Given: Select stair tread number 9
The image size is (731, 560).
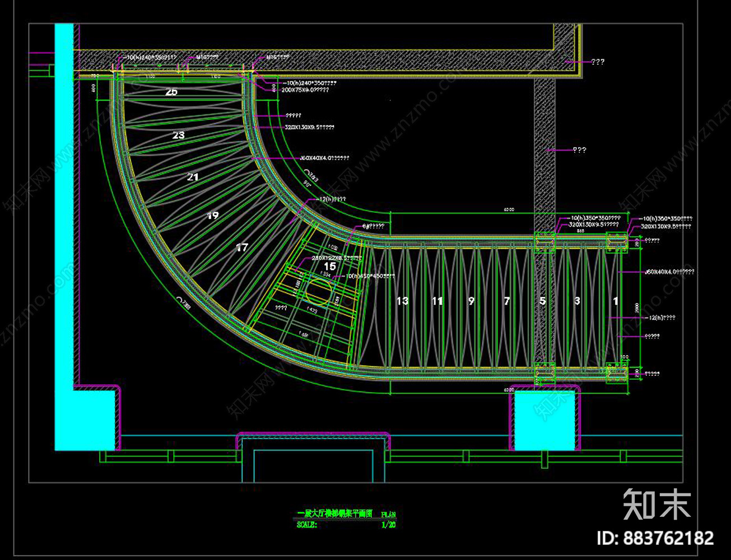Looking at the screenshot, I should click(x=472, y=301).
